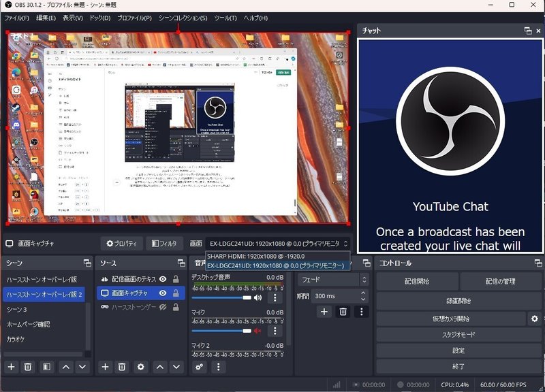Unmute マイク with the red speaker icon
The image size is (545, 392).
[258, 331]
